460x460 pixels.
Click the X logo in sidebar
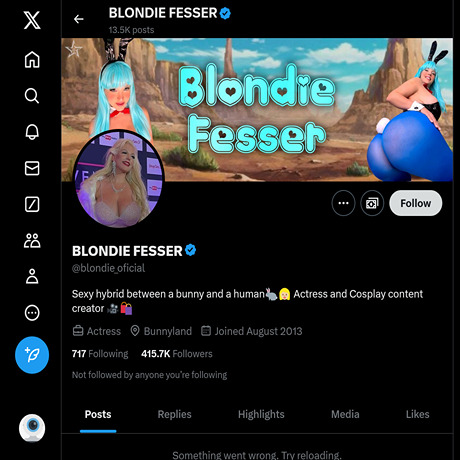[32, 20]
